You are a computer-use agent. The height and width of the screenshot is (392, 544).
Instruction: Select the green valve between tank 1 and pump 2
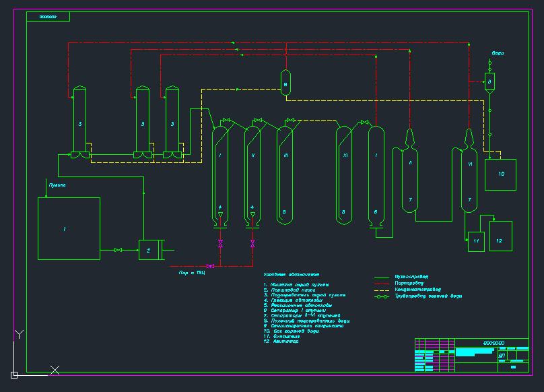[118, 250]
